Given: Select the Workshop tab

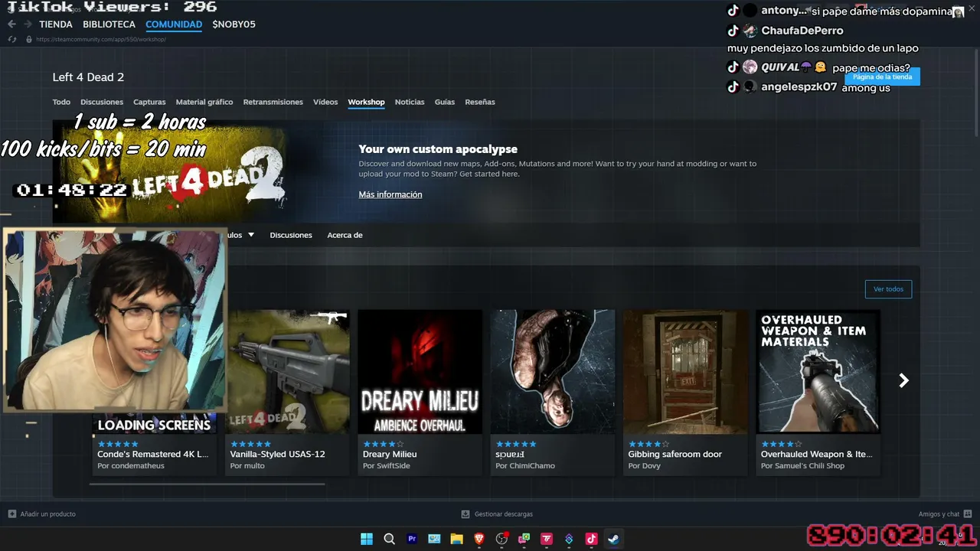Looking at the screenshot, I should [x=366, y=102].
